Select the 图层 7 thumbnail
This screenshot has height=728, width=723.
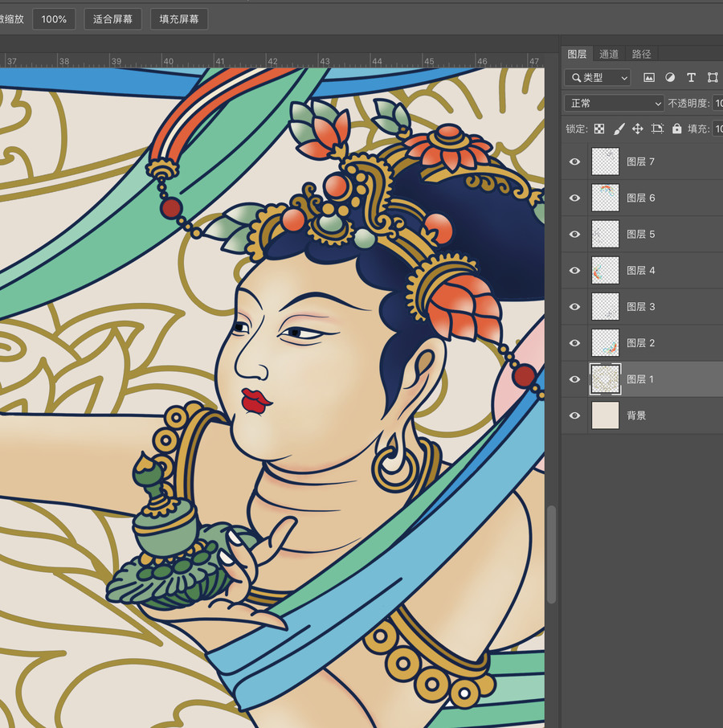click(605, 162)
